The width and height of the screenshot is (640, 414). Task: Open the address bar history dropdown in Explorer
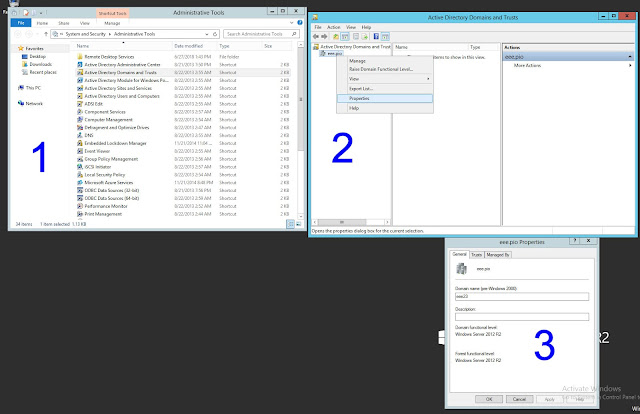click(x=207, y=34)
